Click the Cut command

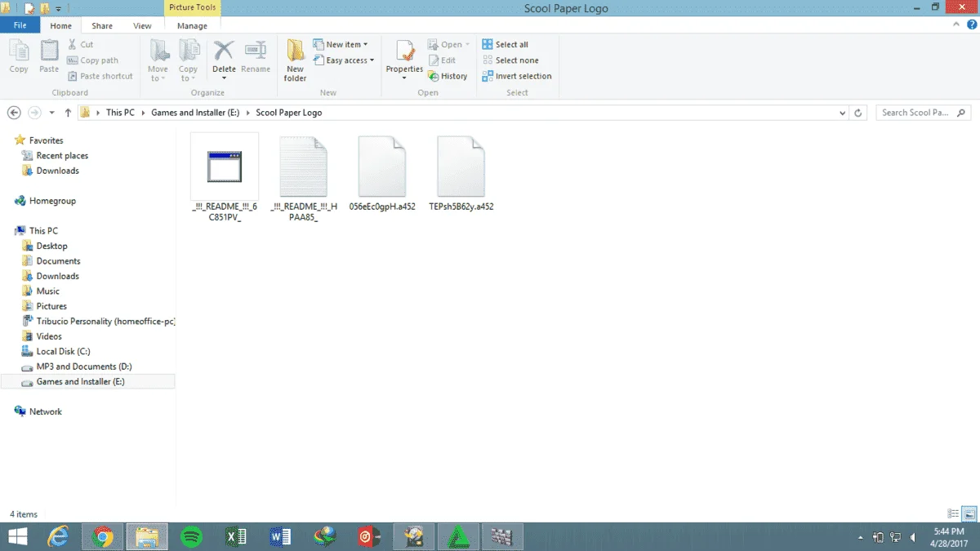point(80,45)
